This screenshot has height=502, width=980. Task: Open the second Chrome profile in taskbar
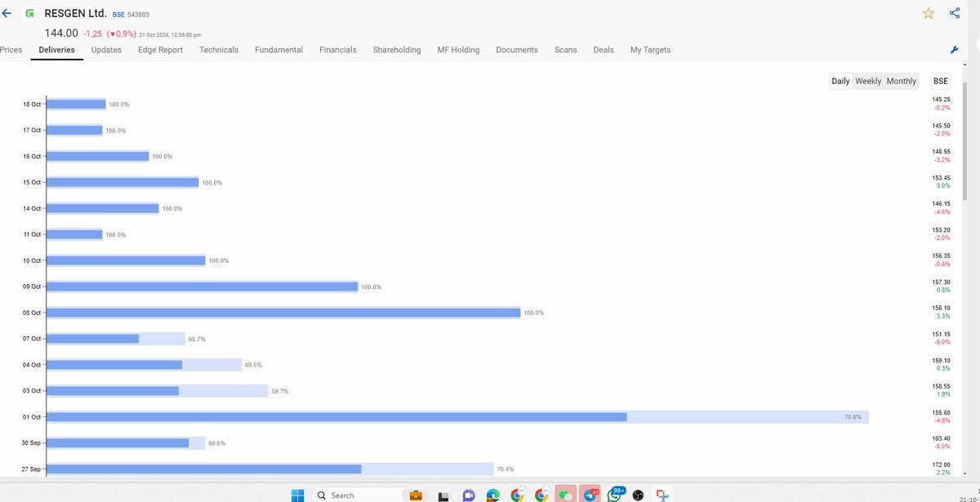click(541, 495)
